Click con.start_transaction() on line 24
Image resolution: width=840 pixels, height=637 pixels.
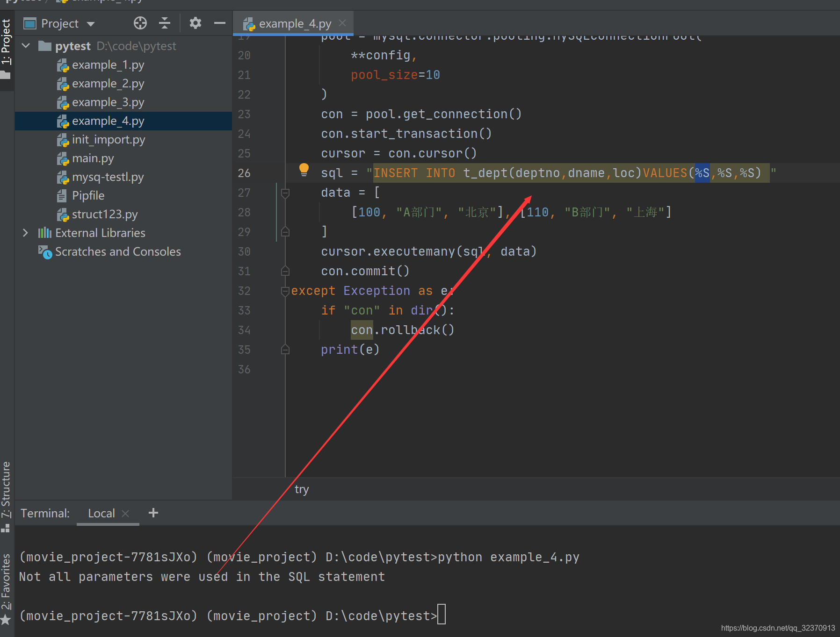406,134
